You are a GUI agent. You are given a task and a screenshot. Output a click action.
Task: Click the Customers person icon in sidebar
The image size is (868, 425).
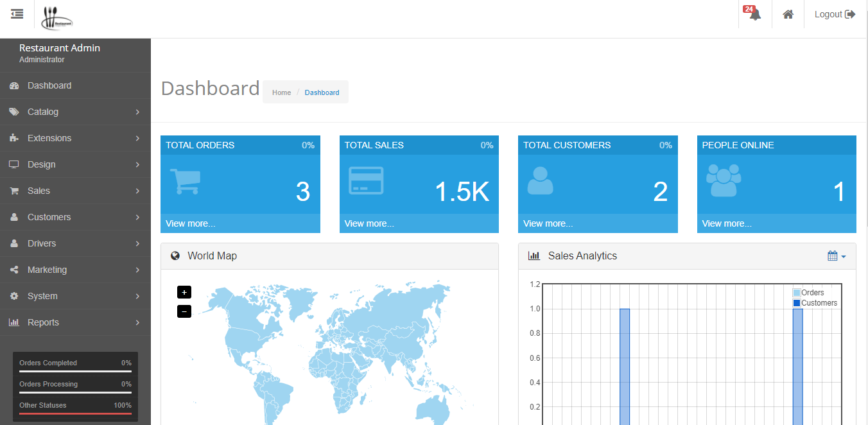point(14,217)
